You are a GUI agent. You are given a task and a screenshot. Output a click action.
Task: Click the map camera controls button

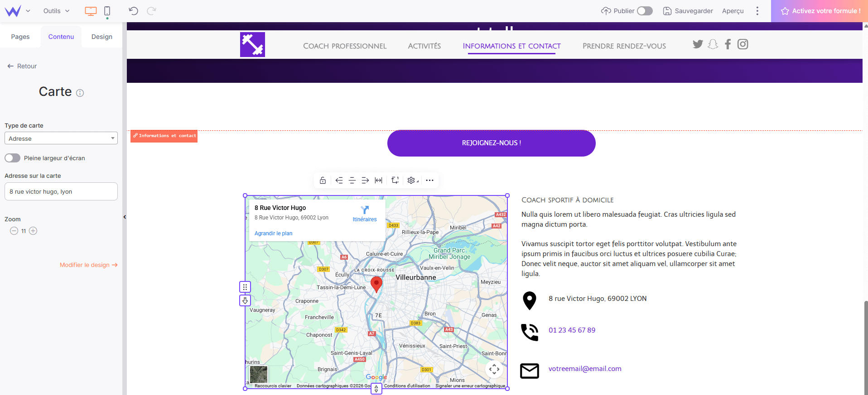[x=494, y=369]
